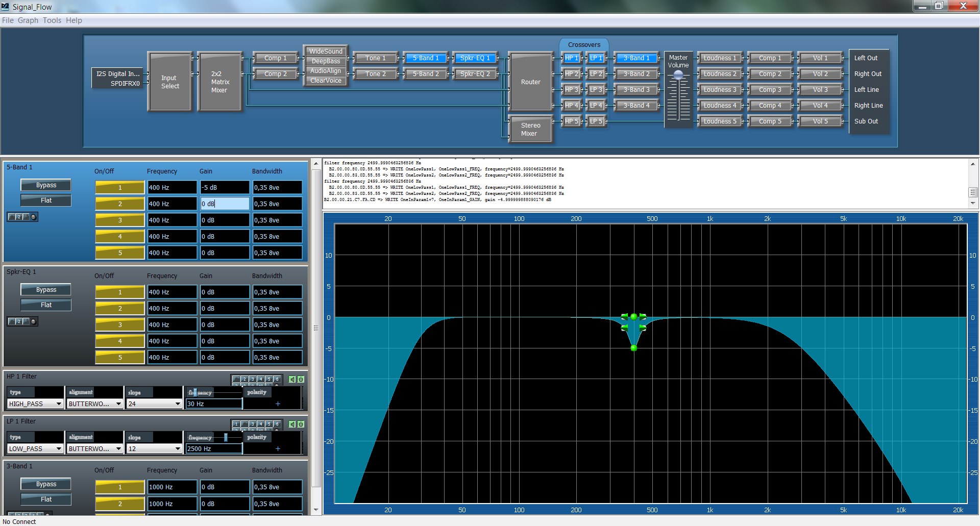Select the 2x2 Matrix Mixer block
980x526 pixels.
219,82
